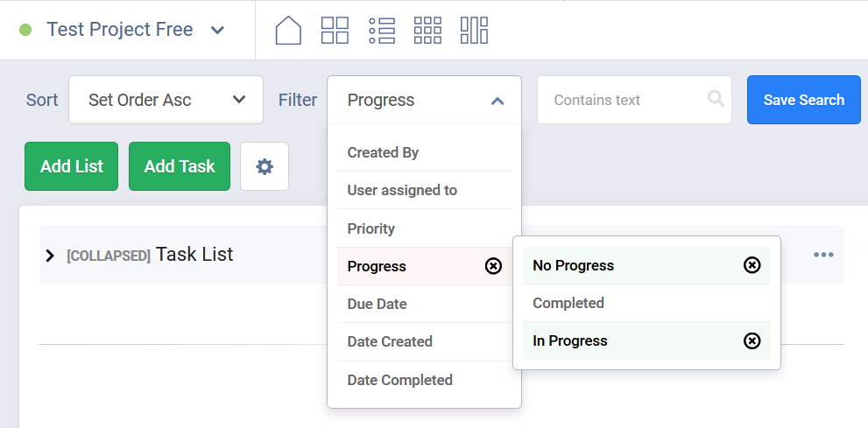Remove the Progress filter with its X

[493, 266]
